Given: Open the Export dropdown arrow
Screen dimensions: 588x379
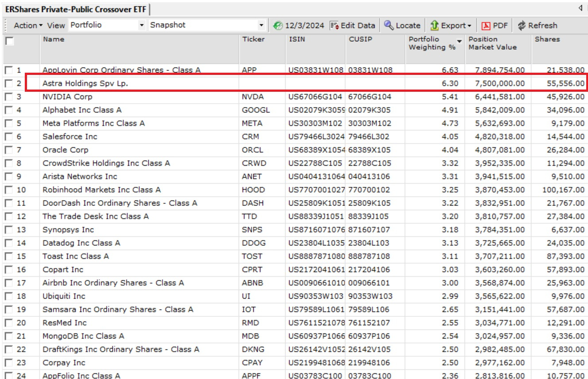Looking at the screenshot, I should tap(469, 26).
